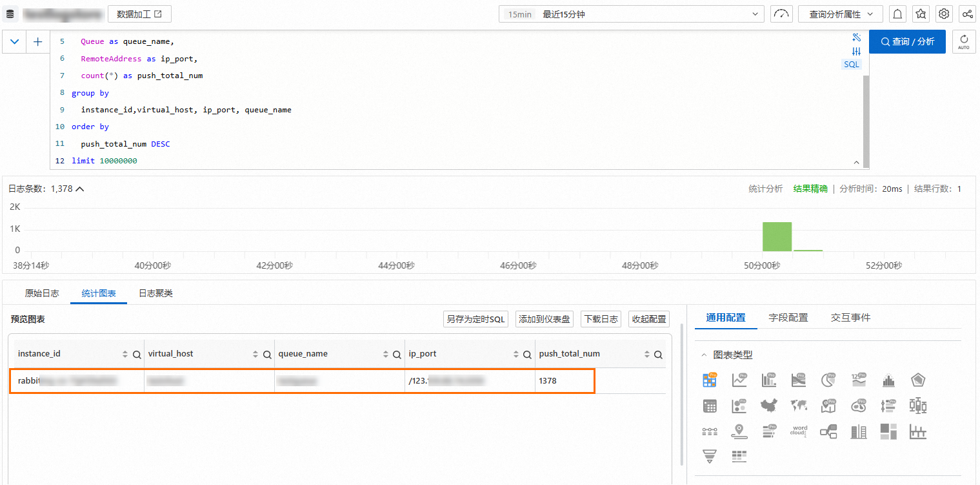980x485 pixels.
Task: Select the gray basic table chart icon
Action: coord(710,406)
